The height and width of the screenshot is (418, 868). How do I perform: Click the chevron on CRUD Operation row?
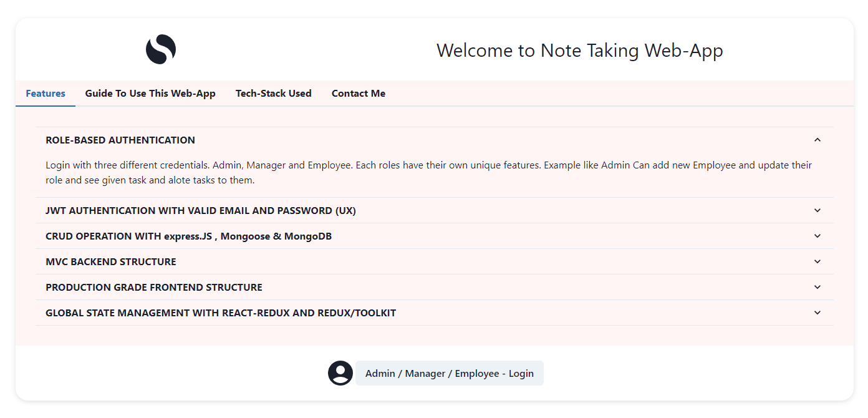tap(817, 236)
